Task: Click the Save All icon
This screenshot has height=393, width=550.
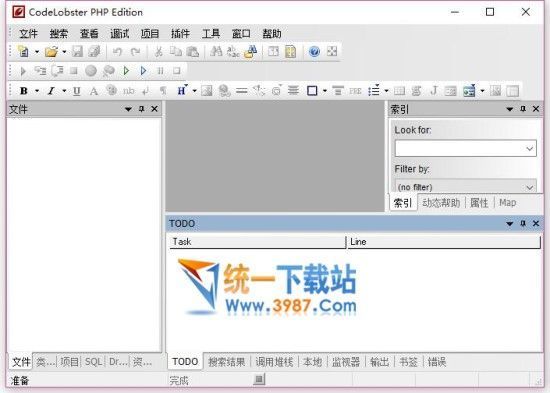Action: (x=94, y=52)
